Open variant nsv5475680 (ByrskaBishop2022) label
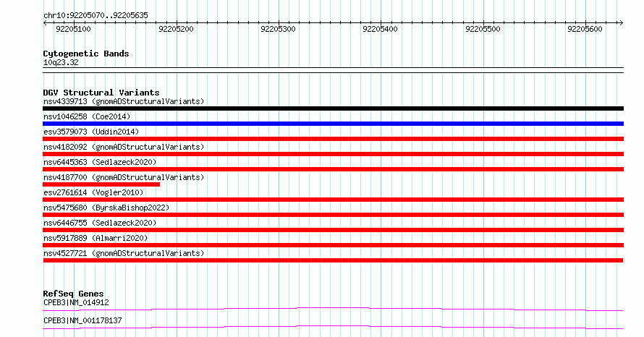The image size is (644, 337). pyautogui.click(x=106, y=208)
